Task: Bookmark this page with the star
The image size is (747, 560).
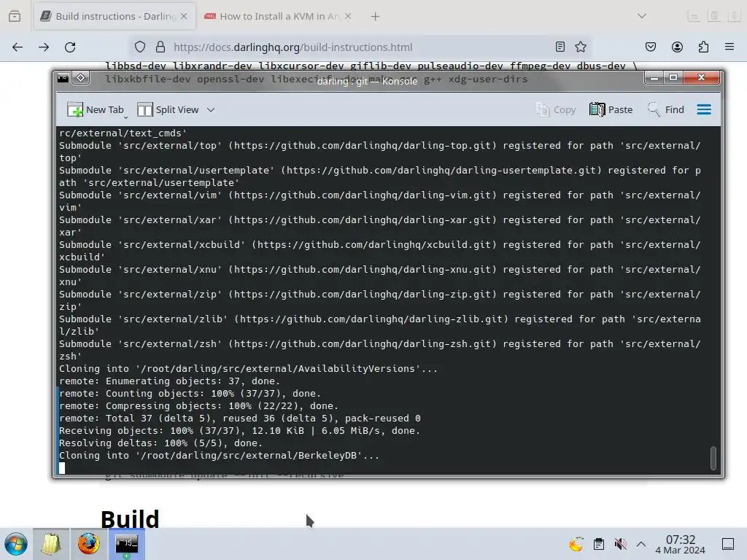Action: coord(580,47)
